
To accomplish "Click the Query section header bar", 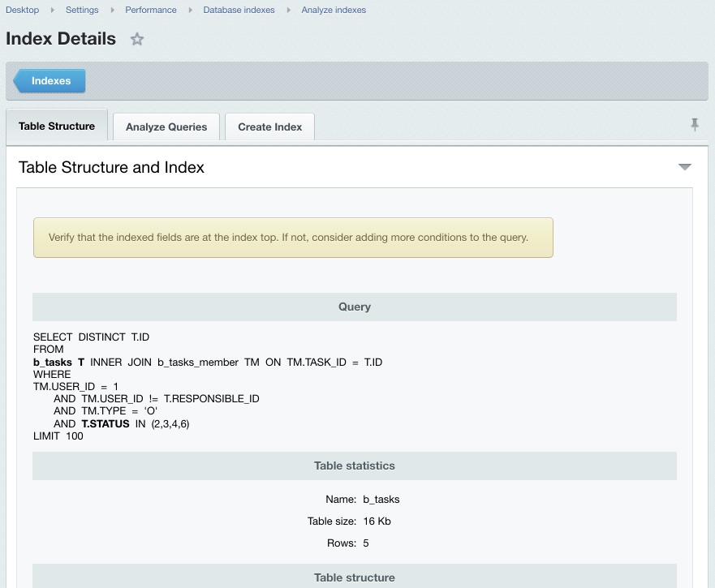I will coord(355,307).
